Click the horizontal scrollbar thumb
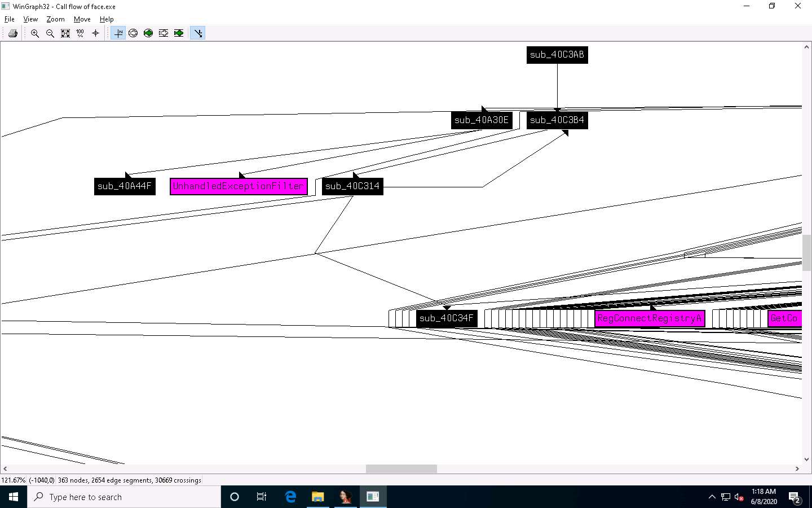812x508 pixels. tap(401, 468)
